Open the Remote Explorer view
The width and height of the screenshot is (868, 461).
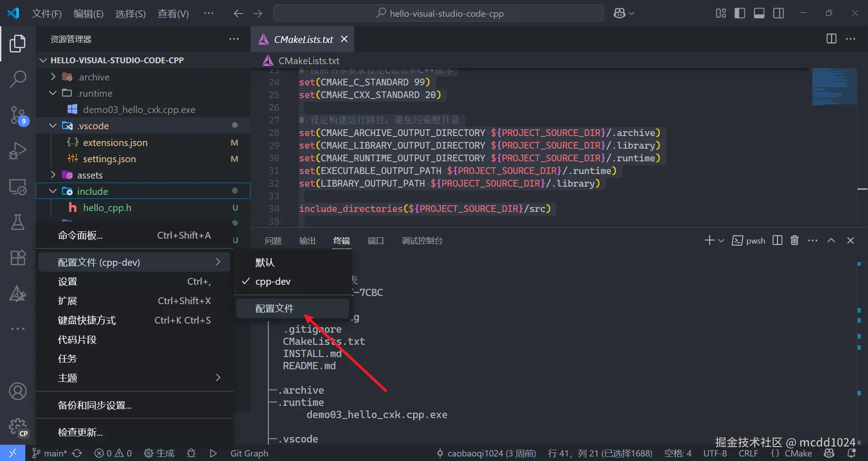click(x=18, y=187)
